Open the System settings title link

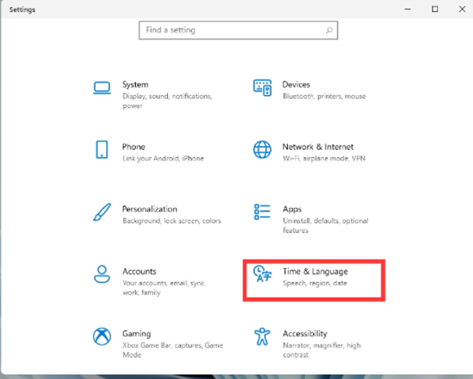click(x=135, y=85)
